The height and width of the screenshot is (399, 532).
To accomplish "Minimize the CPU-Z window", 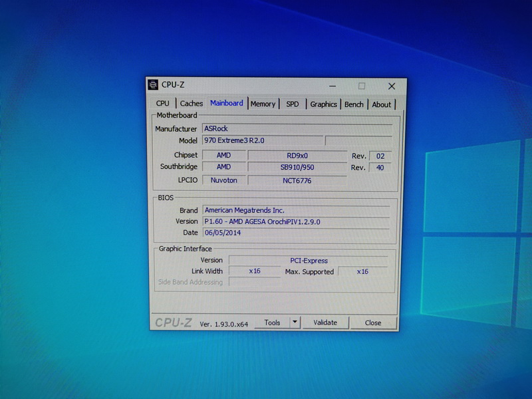I will (332, 86).
